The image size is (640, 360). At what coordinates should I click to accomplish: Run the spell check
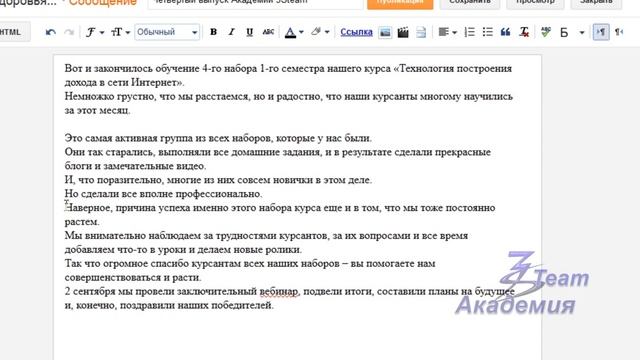[546, 32]
